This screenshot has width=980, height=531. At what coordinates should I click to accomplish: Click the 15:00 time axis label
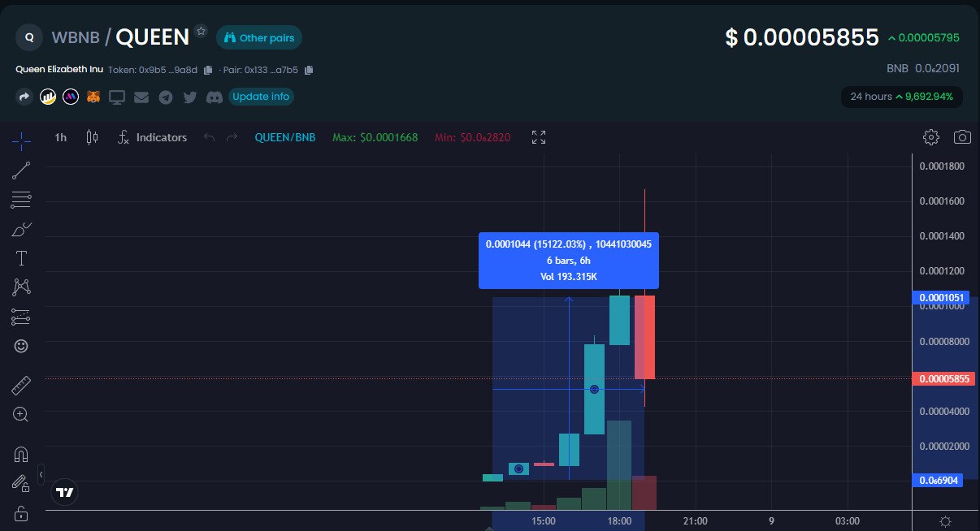pyautogui.click(x=544, y=520)
